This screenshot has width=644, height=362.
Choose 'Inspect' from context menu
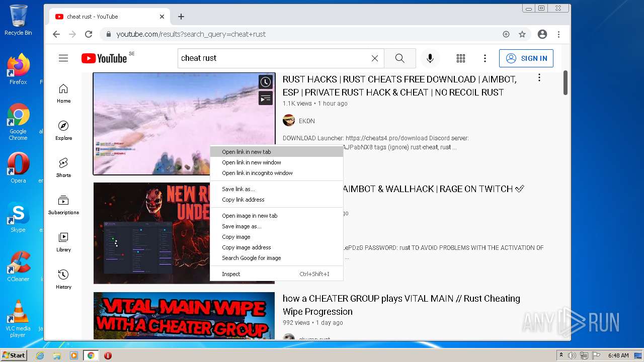(x=276, y=274)
